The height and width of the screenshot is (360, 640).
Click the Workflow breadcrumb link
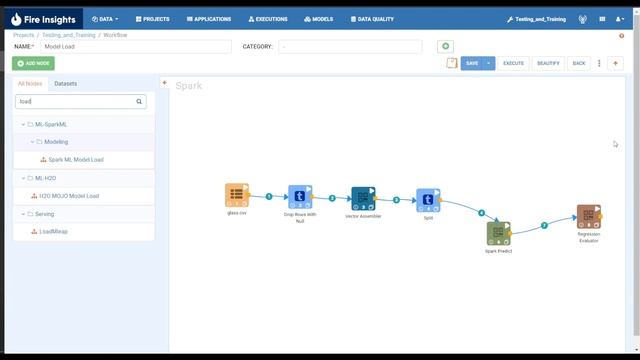click(115, 35)
